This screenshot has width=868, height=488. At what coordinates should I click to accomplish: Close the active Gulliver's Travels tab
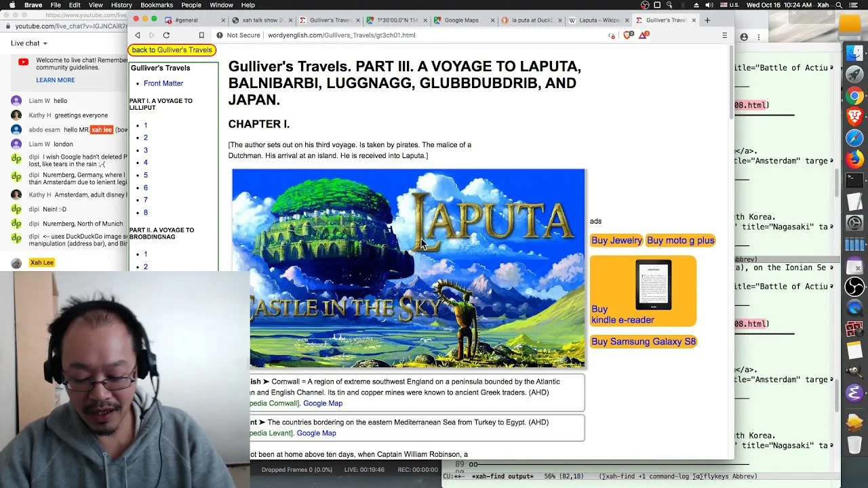tap(694, 20)
